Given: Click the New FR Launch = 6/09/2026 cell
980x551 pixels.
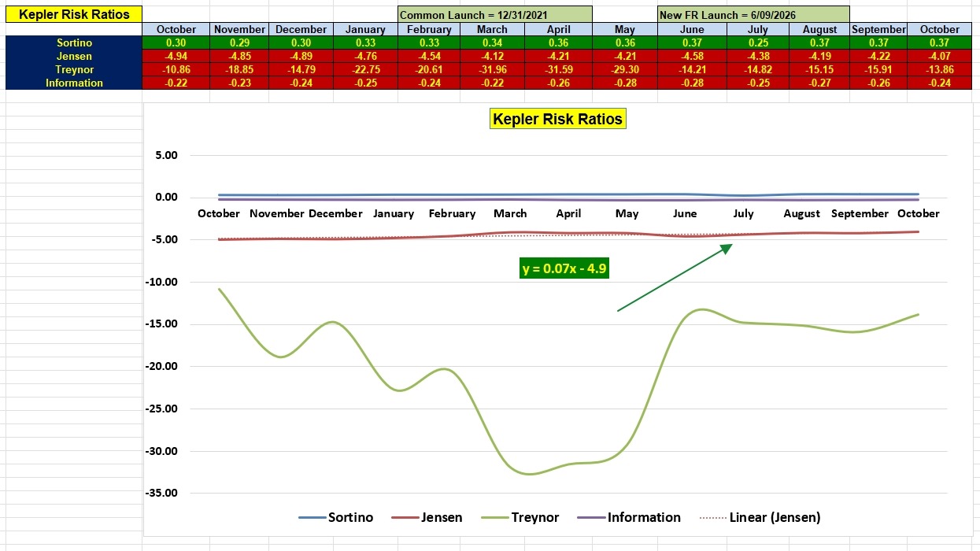Looking at the screenshot, I should pos(753,14).
